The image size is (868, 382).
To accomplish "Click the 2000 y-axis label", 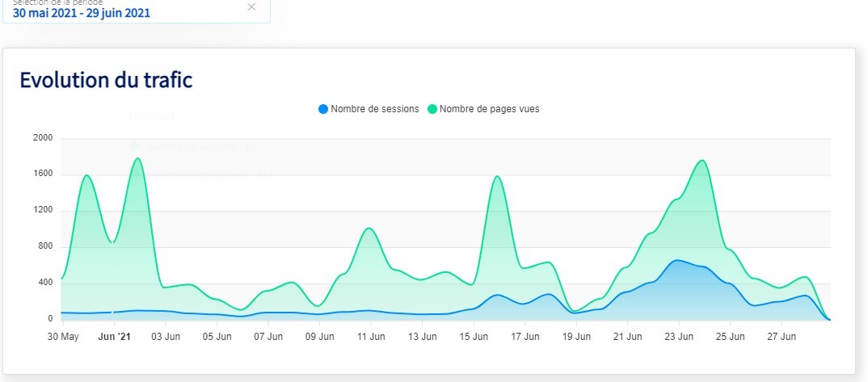I will click(43, 138).
